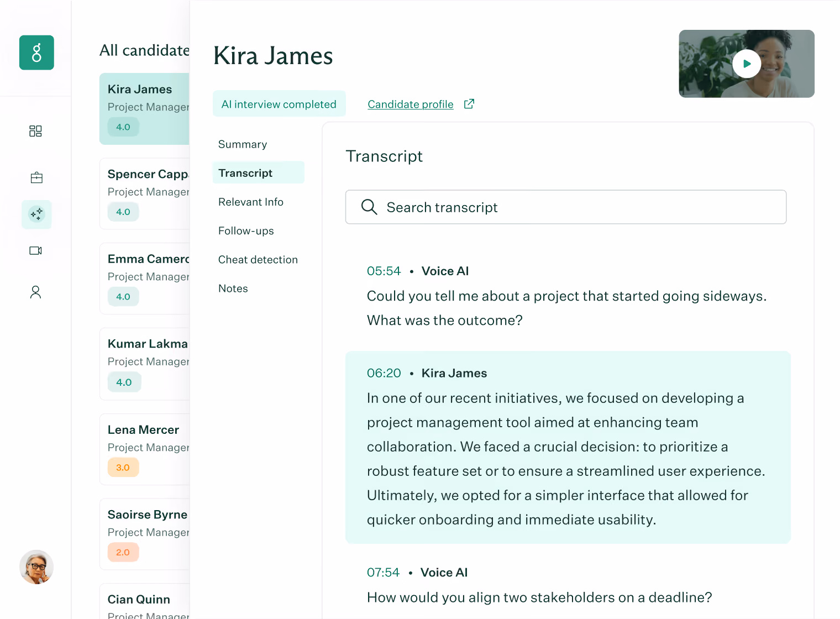Focus the Search transcript field
The image size is (840, 619).
coord(566,207)
